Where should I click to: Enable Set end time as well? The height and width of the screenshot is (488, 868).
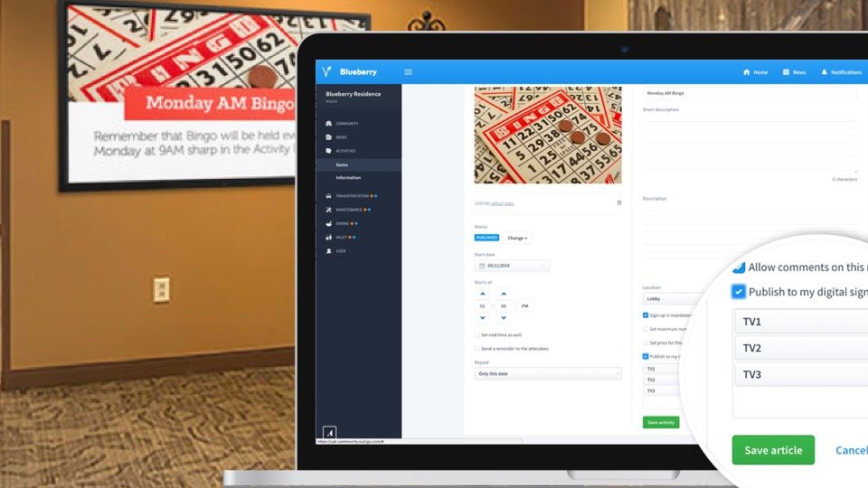coord(477,334)
